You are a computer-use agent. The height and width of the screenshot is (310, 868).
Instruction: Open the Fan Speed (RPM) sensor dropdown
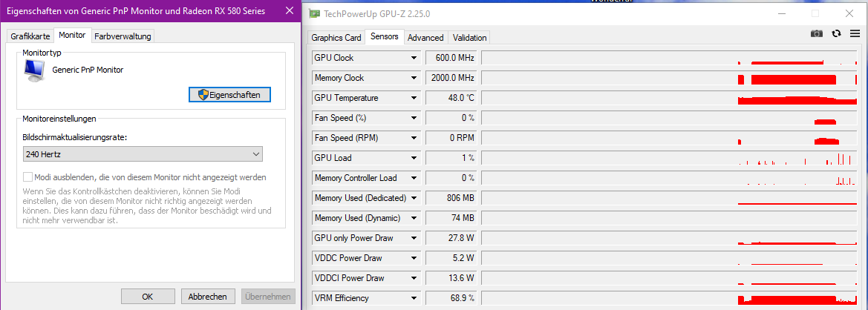click(x=414, y=138)
